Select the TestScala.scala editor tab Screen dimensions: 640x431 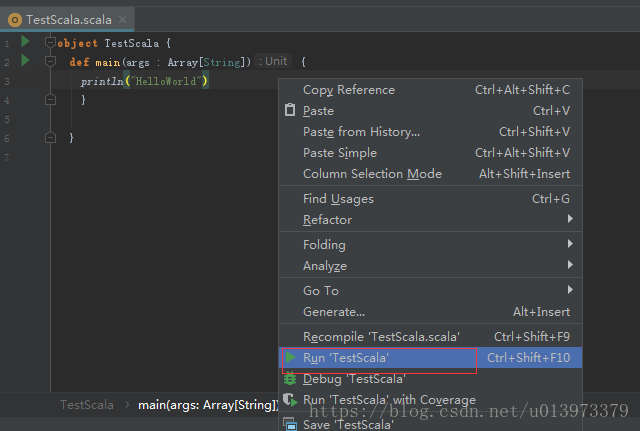point(68,19)
